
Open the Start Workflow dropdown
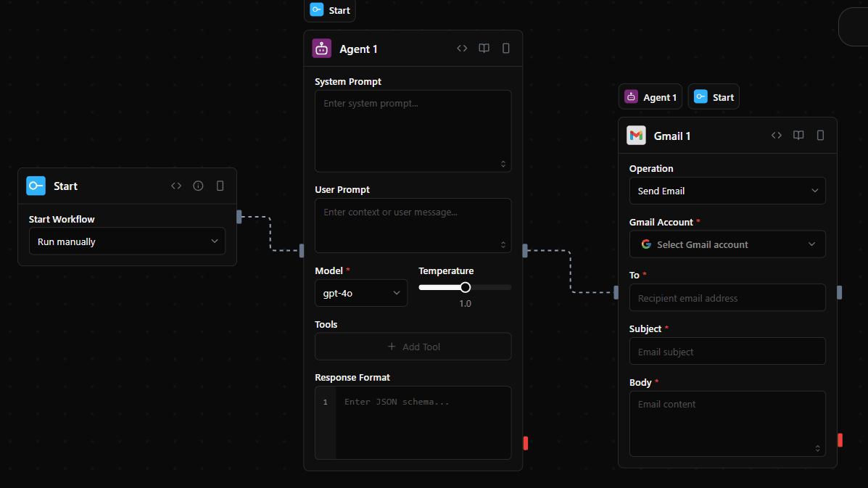(127, 241)
